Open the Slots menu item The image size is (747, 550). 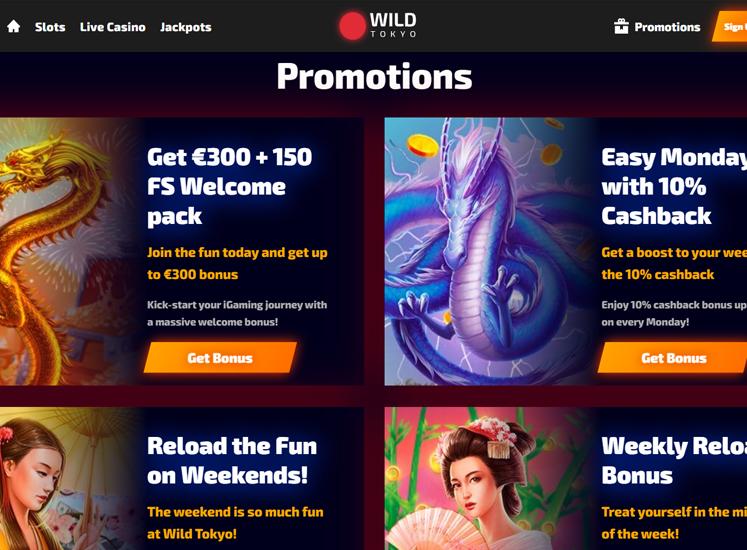point(50,27)
